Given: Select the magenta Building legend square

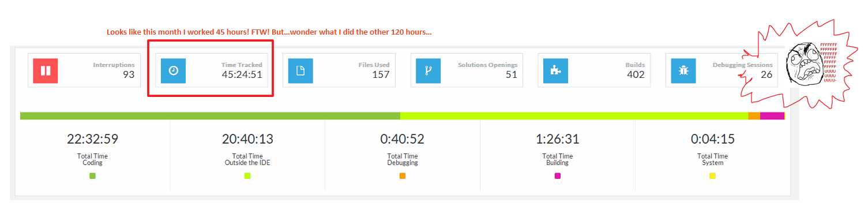Looking at the screenshot, I should point(558,175).
